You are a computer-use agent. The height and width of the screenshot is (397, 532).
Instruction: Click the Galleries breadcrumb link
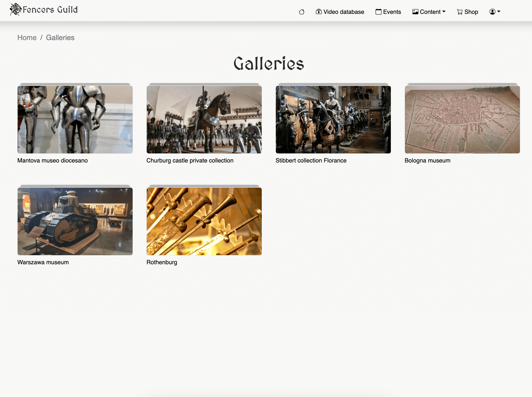[x=60, y=38]
